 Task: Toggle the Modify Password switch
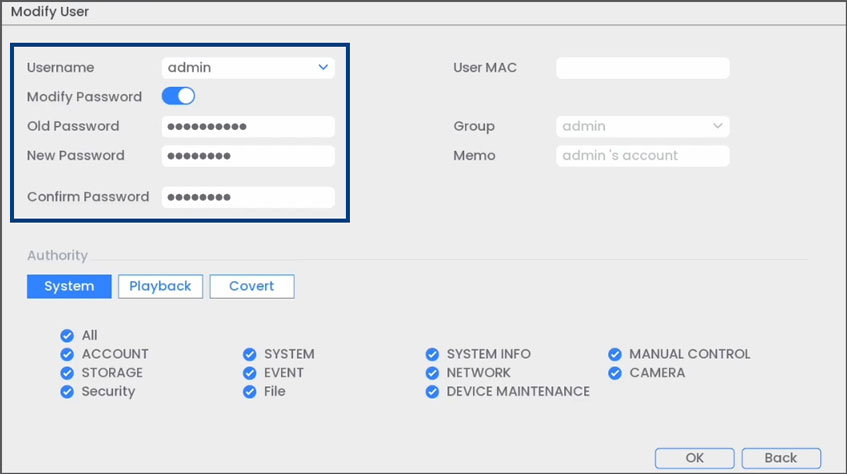point(178,97)
